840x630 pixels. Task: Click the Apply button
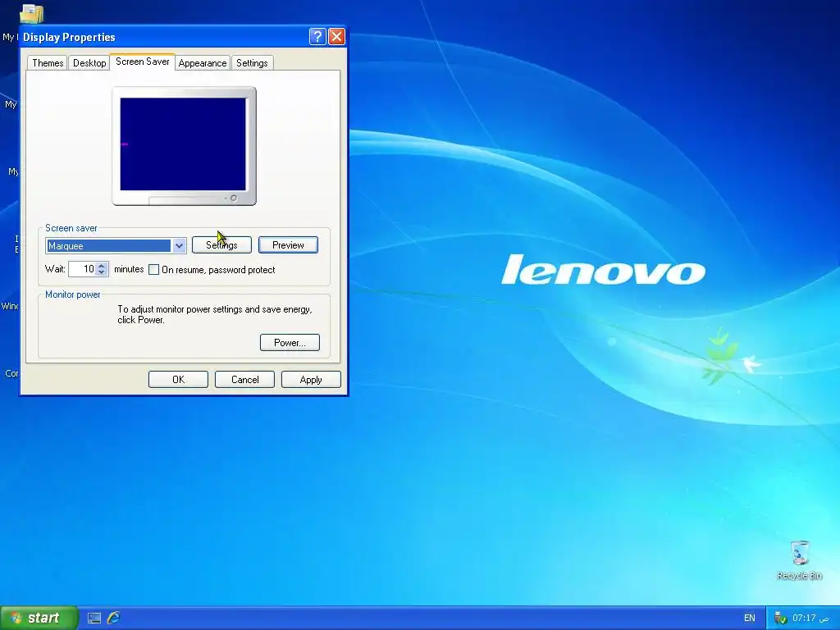click(x=311, y=379)
